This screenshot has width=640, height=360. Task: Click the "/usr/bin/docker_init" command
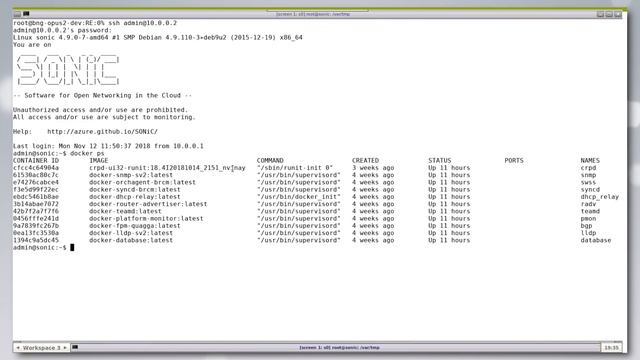point(299,197)
